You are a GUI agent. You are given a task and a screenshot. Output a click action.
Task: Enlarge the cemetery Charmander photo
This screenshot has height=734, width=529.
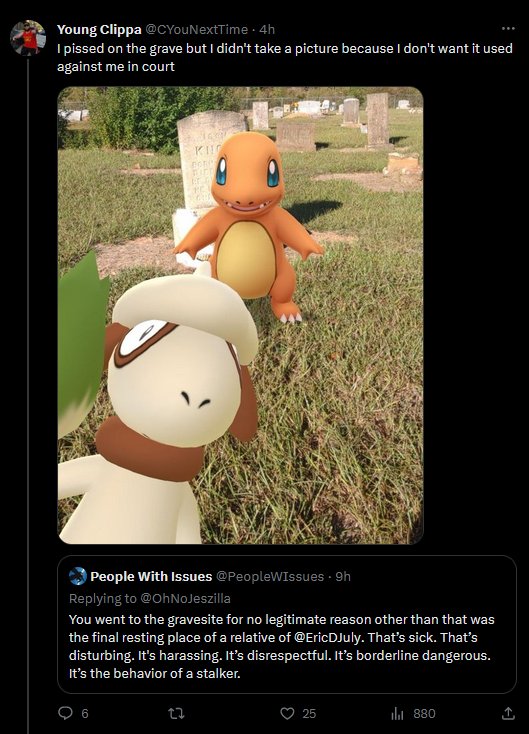coord(240,315)
